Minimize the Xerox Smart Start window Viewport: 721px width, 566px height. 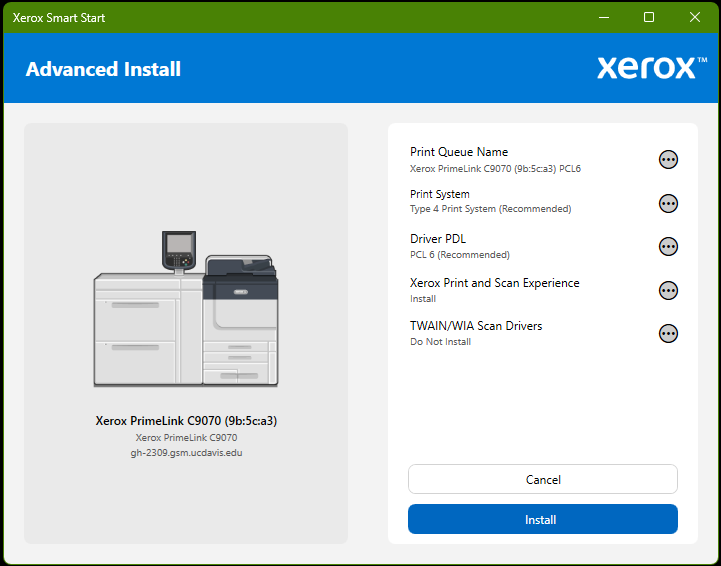pyautogui.click(x=603, y=17)
